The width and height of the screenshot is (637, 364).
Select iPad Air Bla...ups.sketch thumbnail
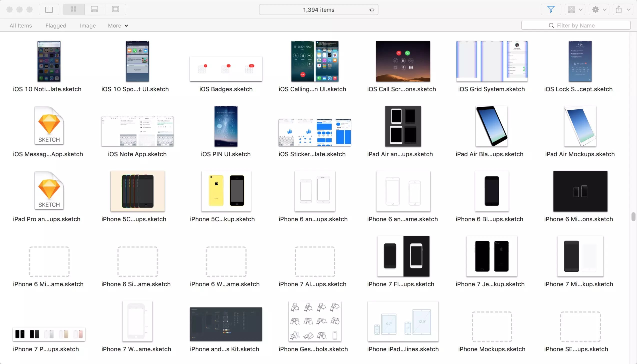point(492,126)
